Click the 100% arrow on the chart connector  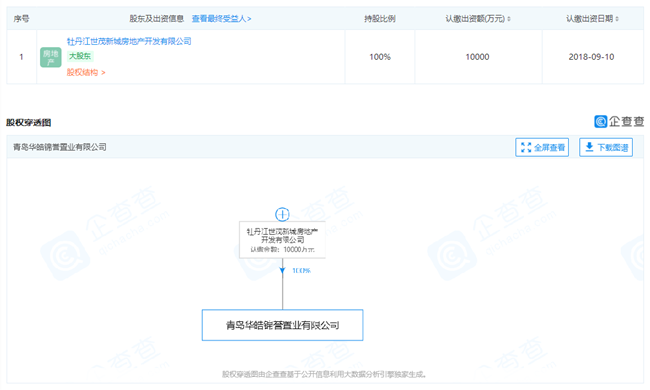(x=282, y=271)
